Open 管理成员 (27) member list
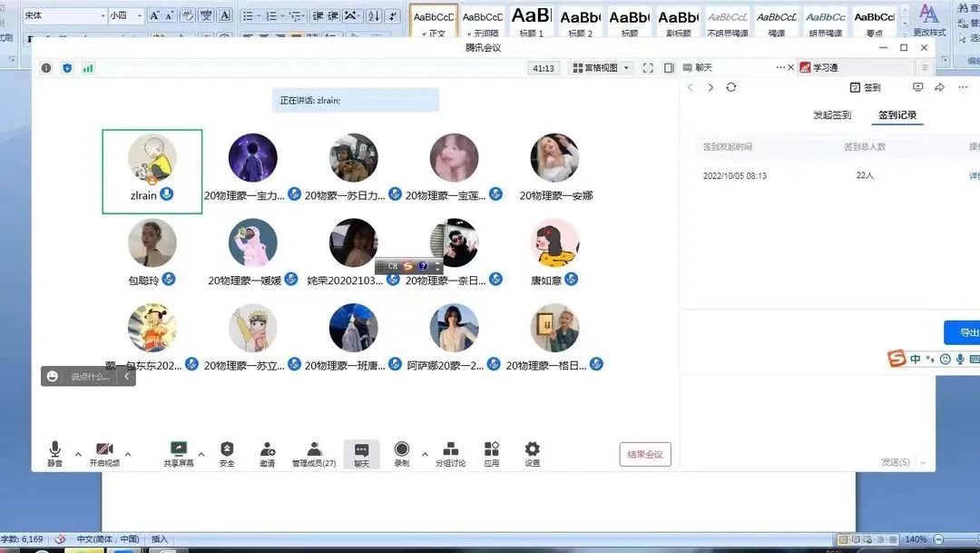The height and width of the screenshot is (553, 980). click(314, 450)
